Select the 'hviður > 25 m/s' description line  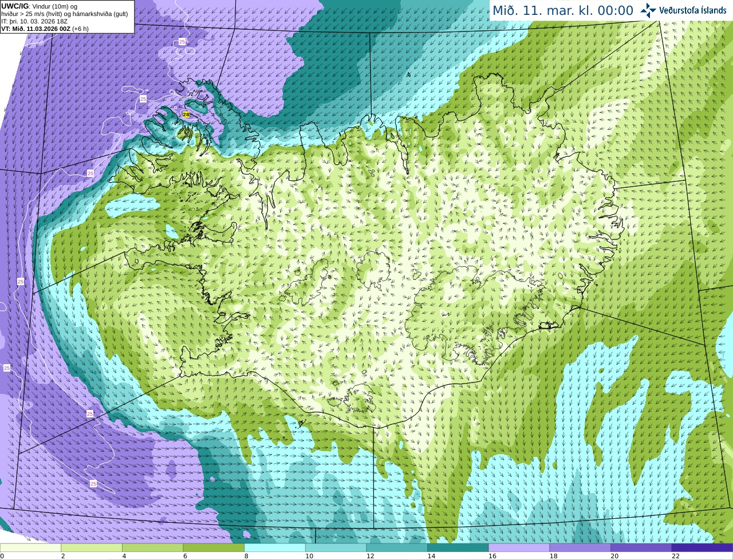pyautogui.click(x=65, y=14)
